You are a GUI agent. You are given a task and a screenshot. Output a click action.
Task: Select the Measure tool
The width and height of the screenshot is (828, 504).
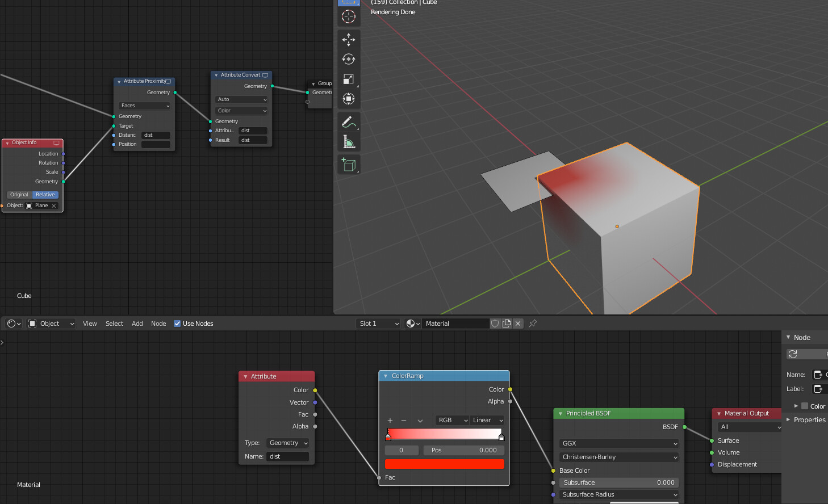pyautogui.click(x=348, y=142)
